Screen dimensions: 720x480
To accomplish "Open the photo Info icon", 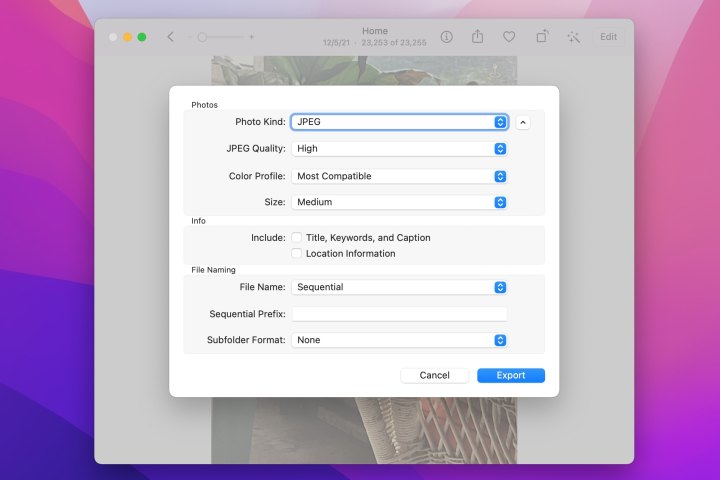I will pos(446,37).
